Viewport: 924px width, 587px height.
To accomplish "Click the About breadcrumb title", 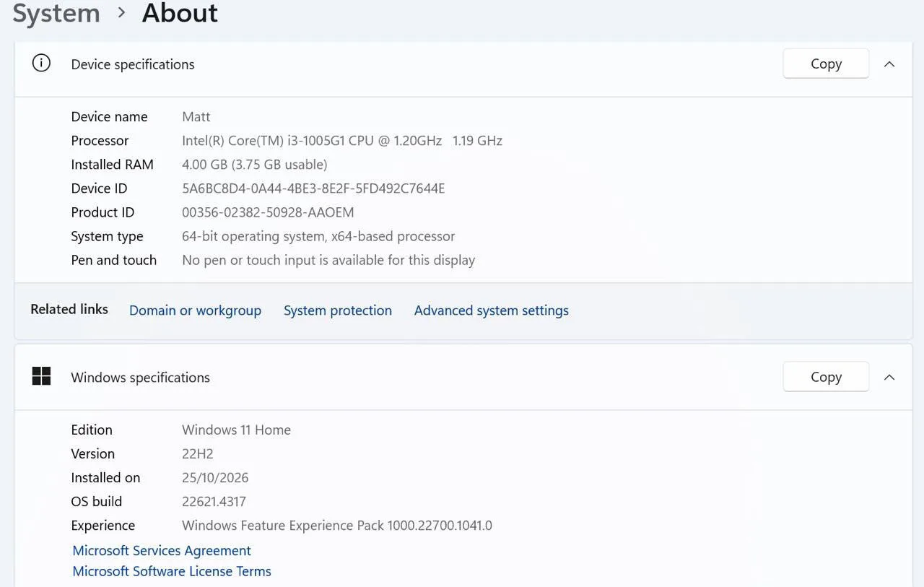I will 180,13.
